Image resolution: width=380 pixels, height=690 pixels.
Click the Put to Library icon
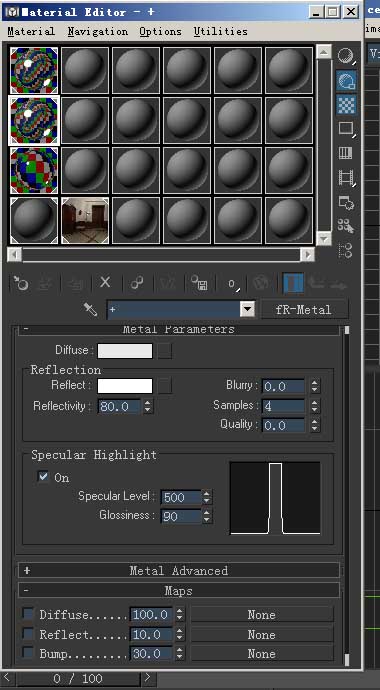click(x=199, y=283)
